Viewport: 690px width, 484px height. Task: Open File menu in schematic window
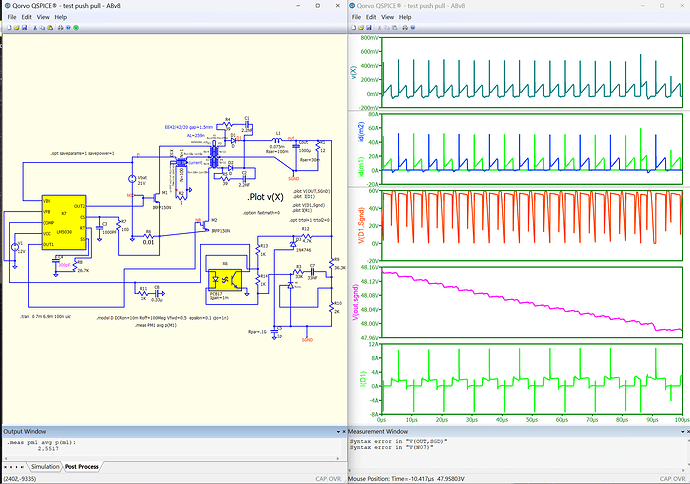point(12,17)
